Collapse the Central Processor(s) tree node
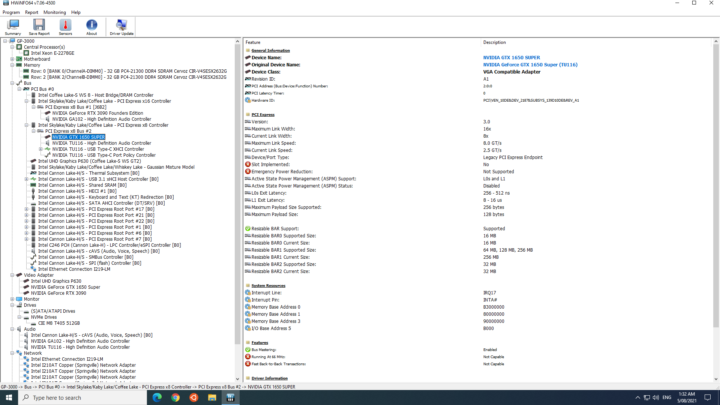Viewport: 720px width, 405px height. click(x=12, y=47)
